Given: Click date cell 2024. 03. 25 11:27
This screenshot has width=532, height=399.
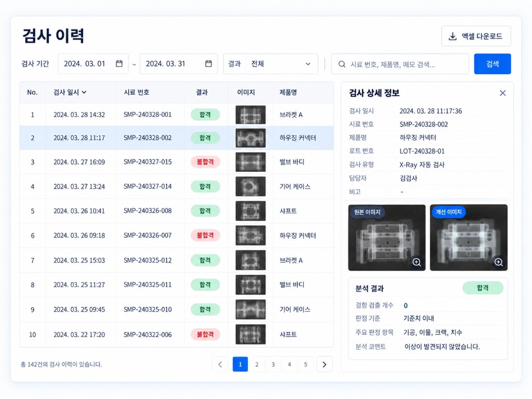Looking at the screenshot, I should tap(79, 285).
